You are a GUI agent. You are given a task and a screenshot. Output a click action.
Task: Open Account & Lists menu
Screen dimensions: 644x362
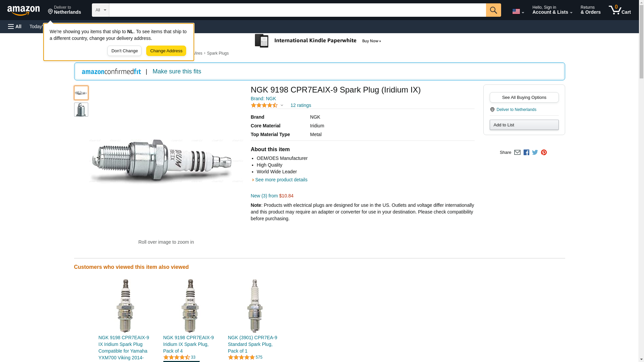pyautogui.click(x=552, y=10)
